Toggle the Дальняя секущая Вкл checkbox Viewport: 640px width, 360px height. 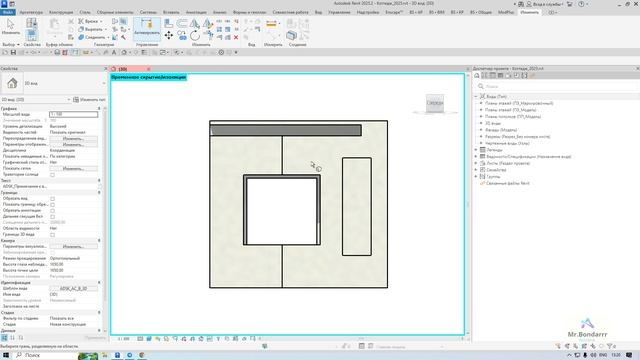(52, 217)
